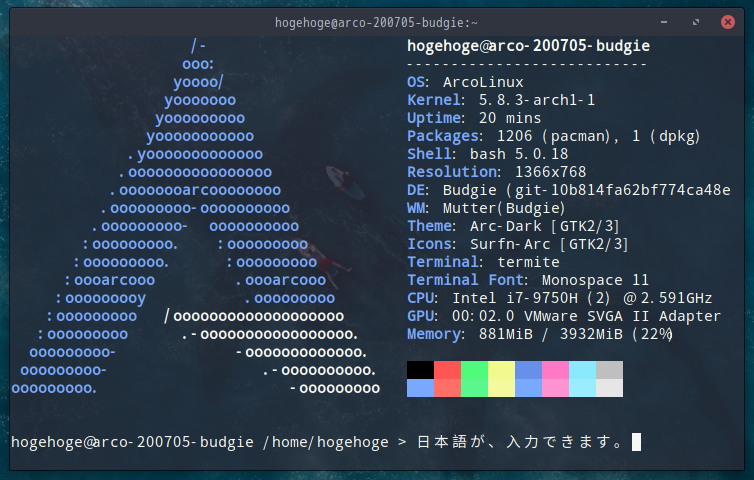Maximize the terminal window
The height and width of the screenshot is (480, 754).
tap(696, 22)
